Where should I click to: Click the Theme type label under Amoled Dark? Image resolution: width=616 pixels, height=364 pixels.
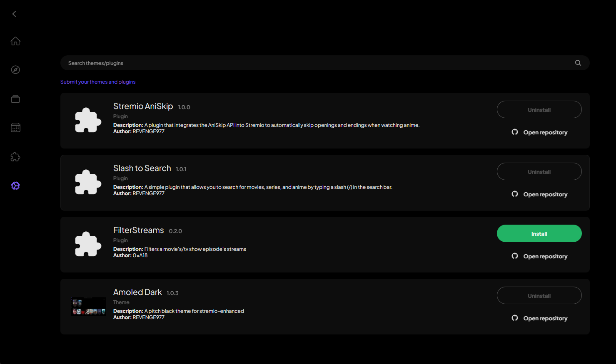pos(121,302)
